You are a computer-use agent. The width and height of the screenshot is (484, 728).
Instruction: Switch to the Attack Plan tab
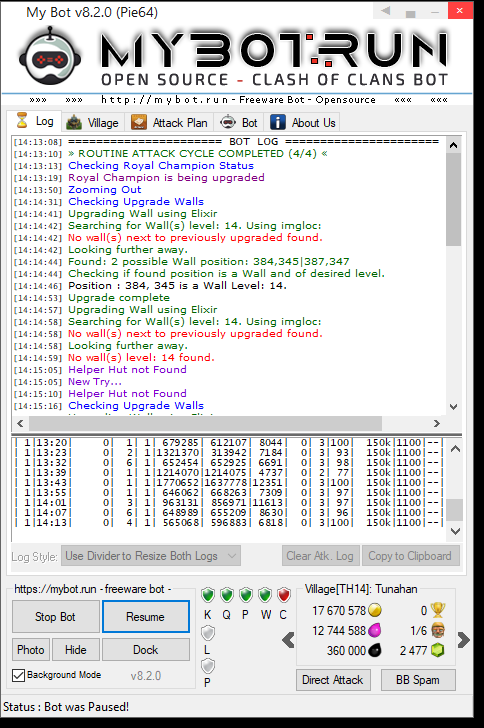point(170,123)
